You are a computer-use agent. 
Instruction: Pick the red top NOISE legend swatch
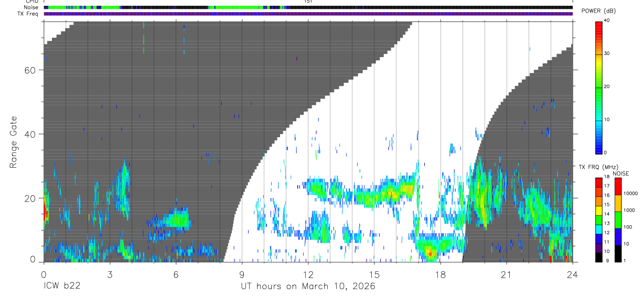[x=618, y=186]
